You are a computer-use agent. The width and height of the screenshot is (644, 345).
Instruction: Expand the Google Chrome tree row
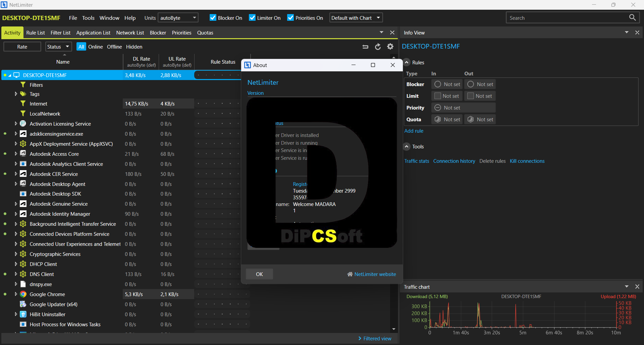pyautogui.click(x=16, y=294)
